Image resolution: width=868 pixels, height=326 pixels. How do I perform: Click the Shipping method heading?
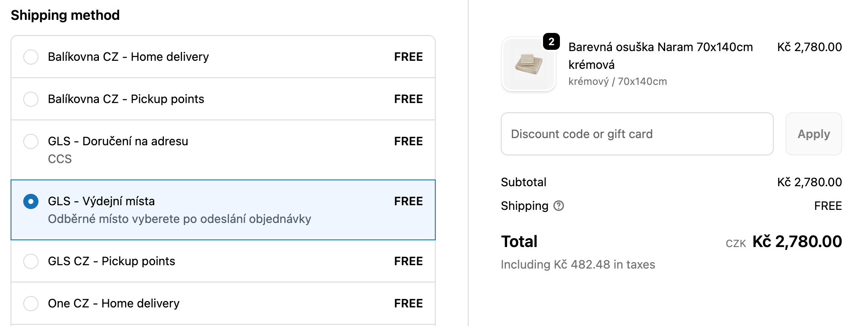tap(65, 15)
